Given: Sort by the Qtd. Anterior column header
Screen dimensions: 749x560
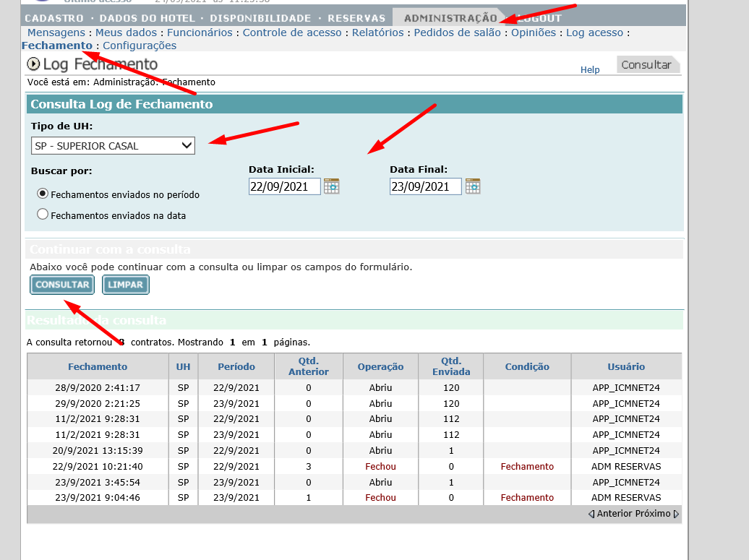Looking at the screenshot, I should [x=309, y=366].
